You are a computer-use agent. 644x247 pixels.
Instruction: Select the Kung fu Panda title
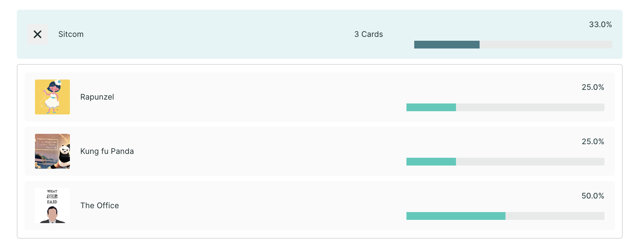[107, 151]
